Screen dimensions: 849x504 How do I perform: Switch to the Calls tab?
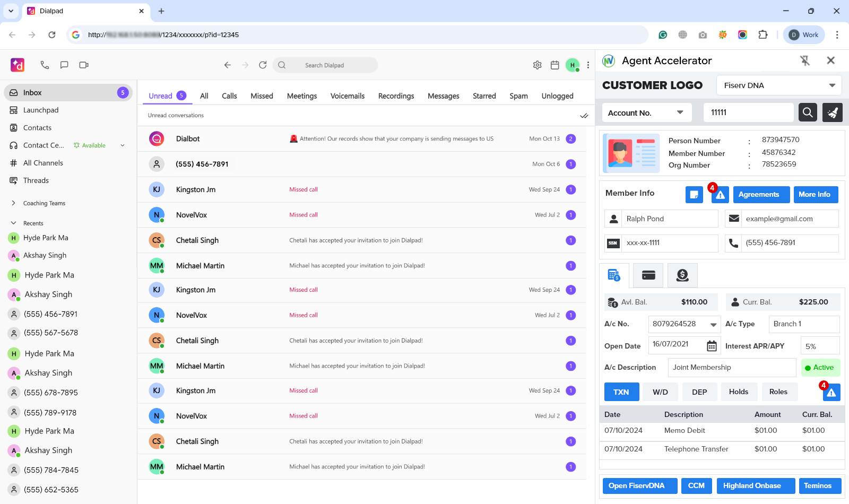[229, 96]
